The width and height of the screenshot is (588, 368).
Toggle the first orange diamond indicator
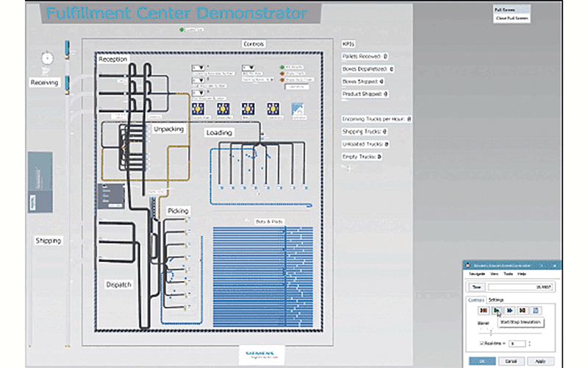click(x=282, y=74)
